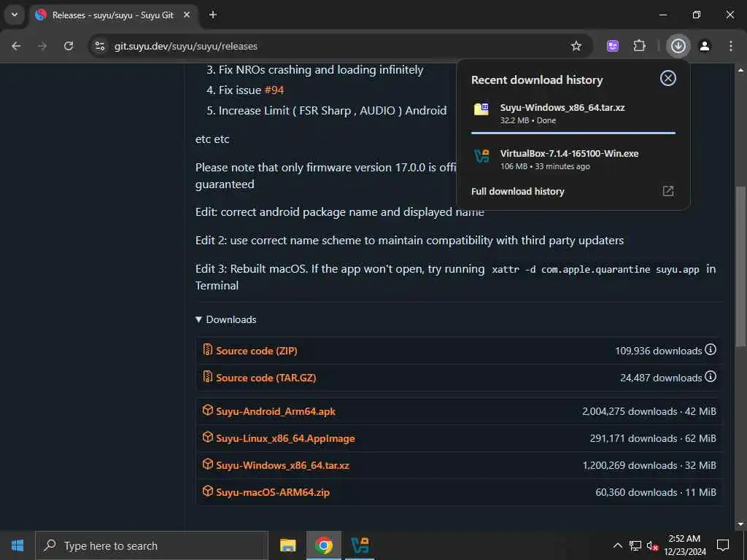Image resolution: width=747 pixels, height=560 pixels.
Task: Download Suyu-Android_Arm64.apk
Action: click(x=275, y=411)
